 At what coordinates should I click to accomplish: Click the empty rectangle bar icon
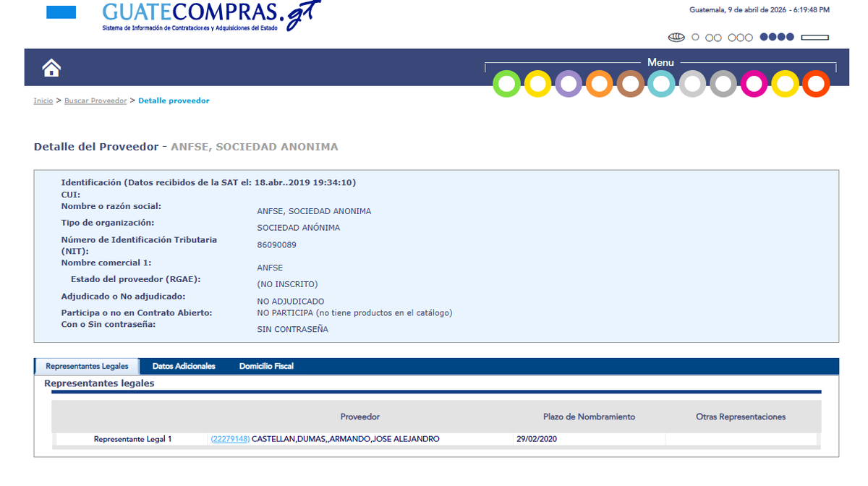(815, 38)
